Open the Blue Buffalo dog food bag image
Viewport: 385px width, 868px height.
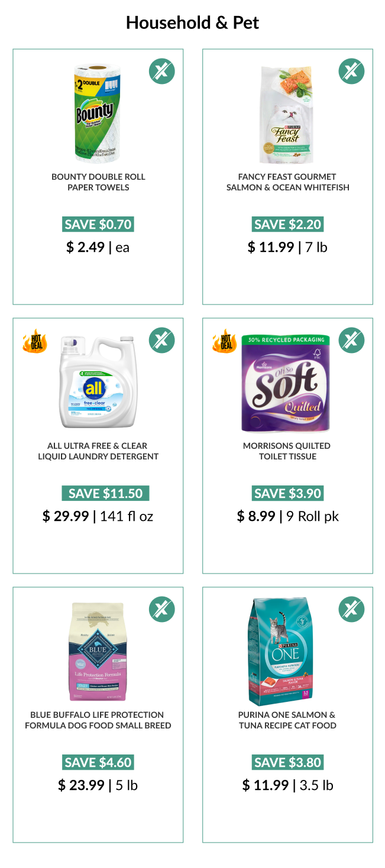(x=98, y=652)
